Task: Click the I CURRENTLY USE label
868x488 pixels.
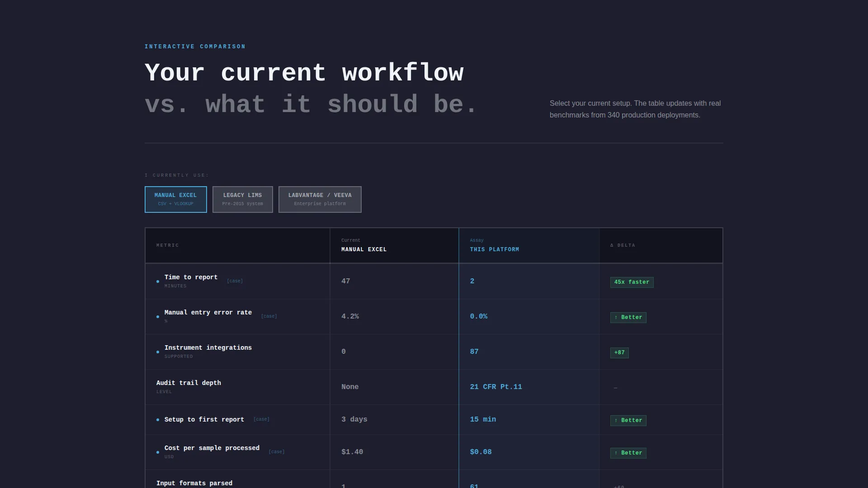Action: click(177, 175)
